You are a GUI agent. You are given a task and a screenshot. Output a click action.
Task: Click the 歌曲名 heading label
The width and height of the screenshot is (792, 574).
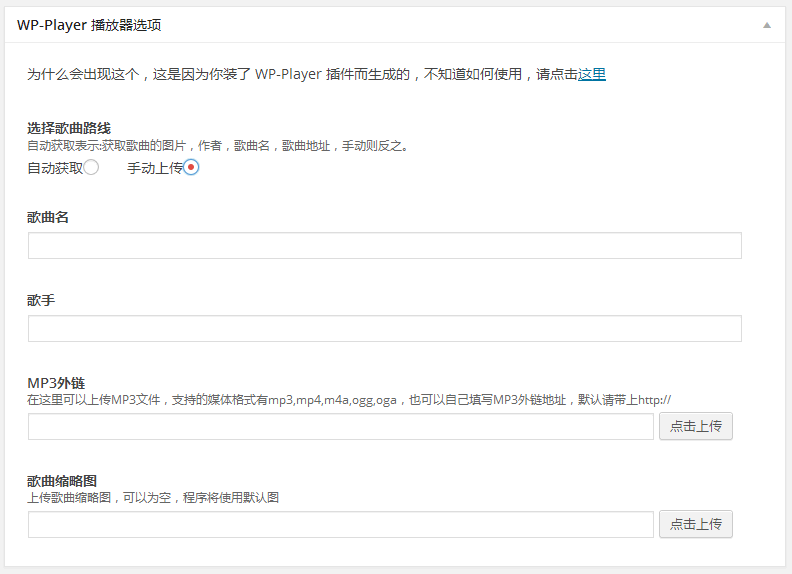coord(48,217)
